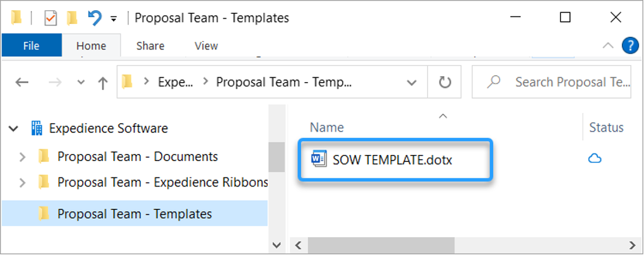Switch to the View ribbon tab
Image resolution: width=644 pixels, height=255 pixels.
[206, 45]
